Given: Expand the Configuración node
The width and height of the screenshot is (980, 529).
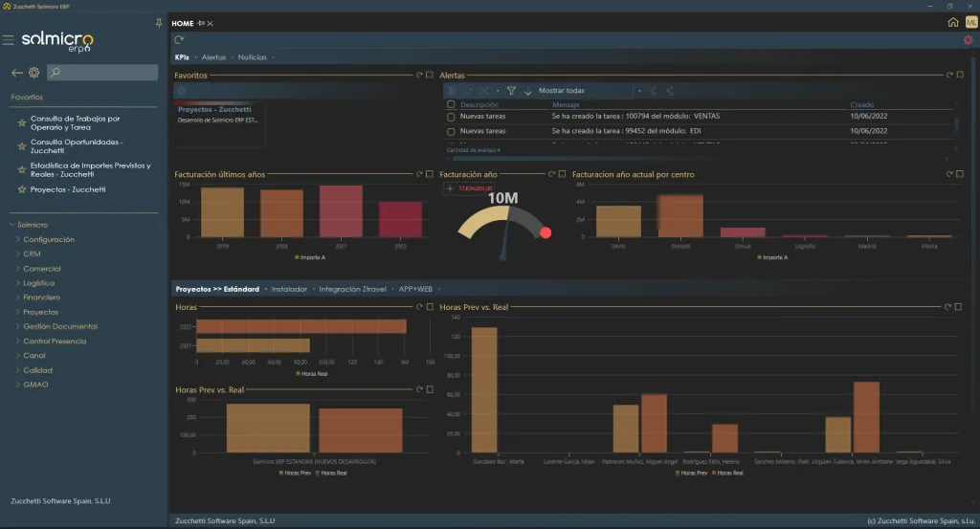Looking at the screenshot, I should tap(18, 239).
